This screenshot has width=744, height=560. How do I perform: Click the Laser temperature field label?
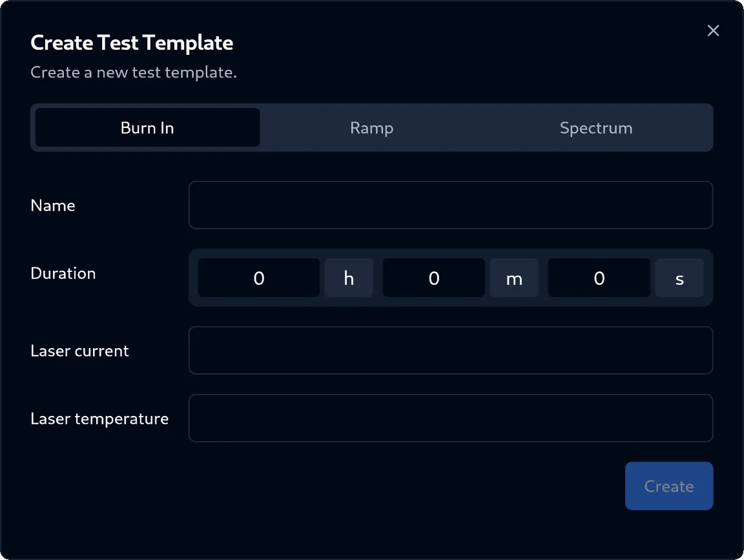[x=99, y=418]
